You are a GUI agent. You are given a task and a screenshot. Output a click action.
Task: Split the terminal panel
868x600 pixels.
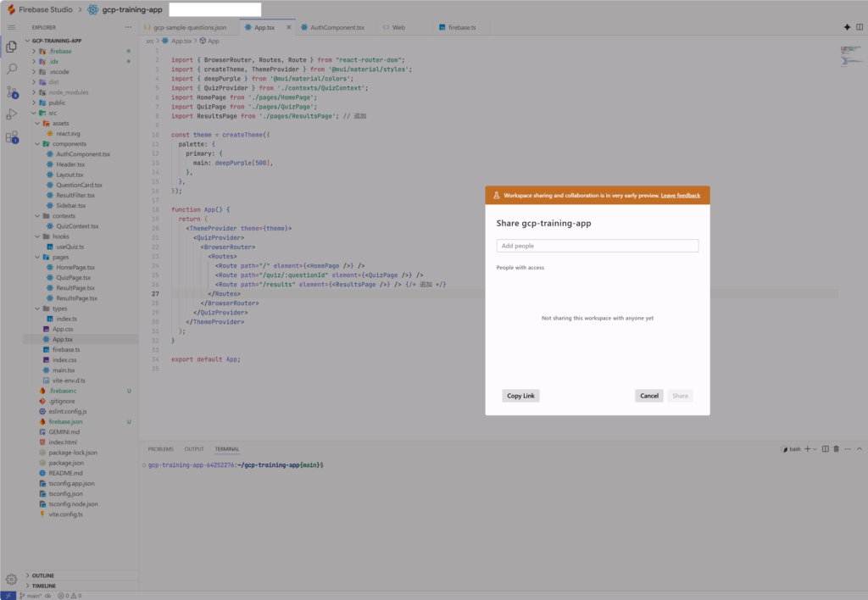(826, 448)
